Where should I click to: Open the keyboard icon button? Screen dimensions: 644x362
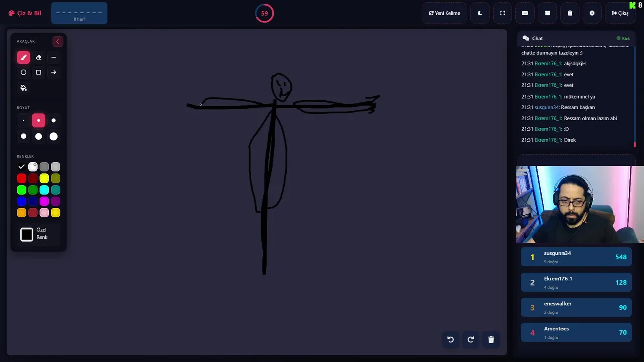(525, 13)
